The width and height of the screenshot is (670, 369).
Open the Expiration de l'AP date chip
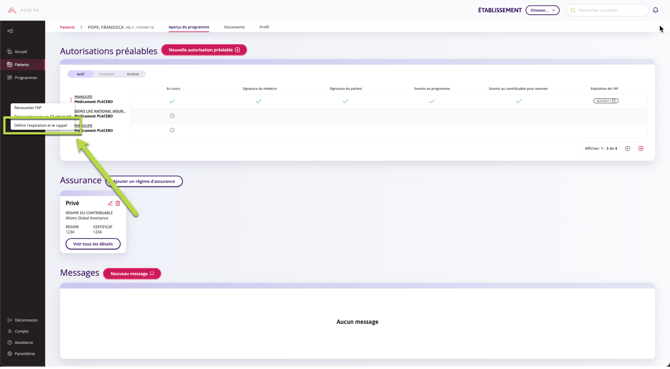pos(605,101)
